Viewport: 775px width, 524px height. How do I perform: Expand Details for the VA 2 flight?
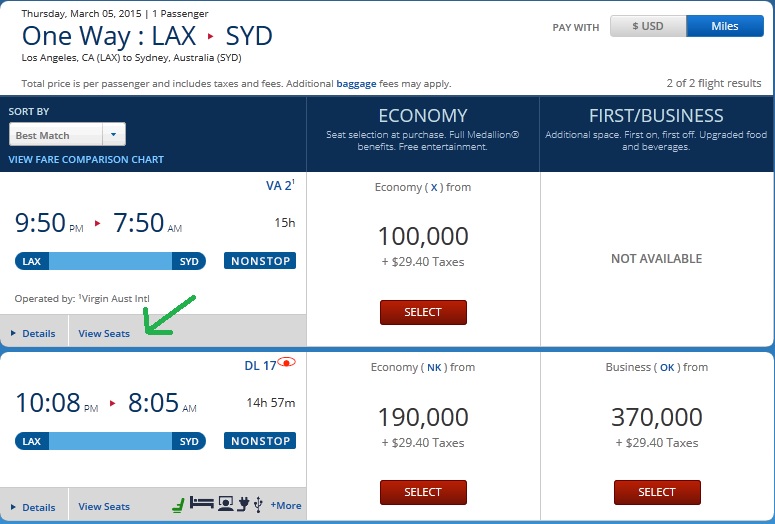point(34,334)
